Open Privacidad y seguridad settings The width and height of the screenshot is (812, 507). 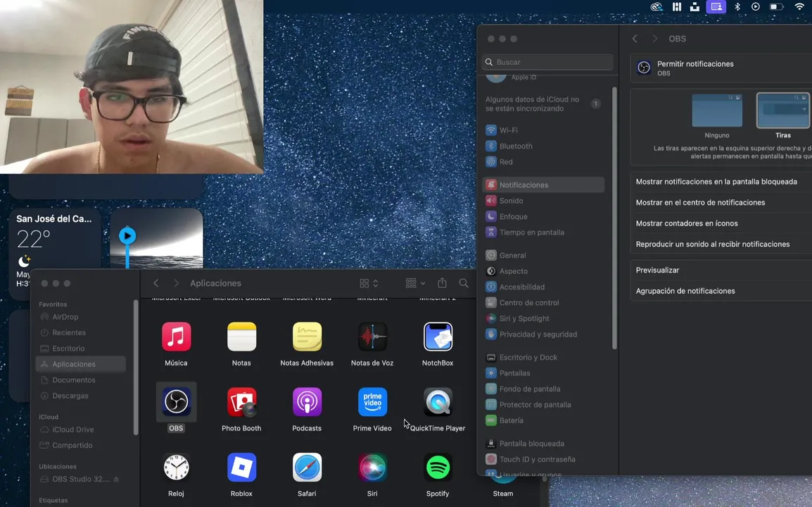[543, 334]
